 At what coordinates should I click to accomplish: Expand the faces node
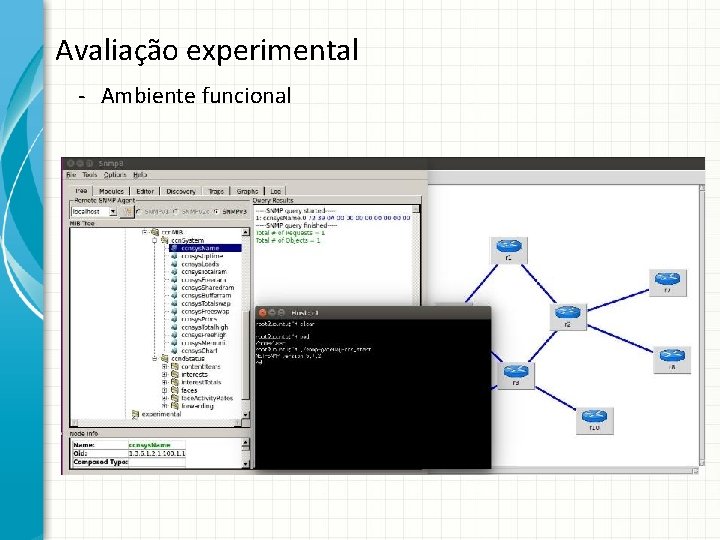[x=165, y=390]
